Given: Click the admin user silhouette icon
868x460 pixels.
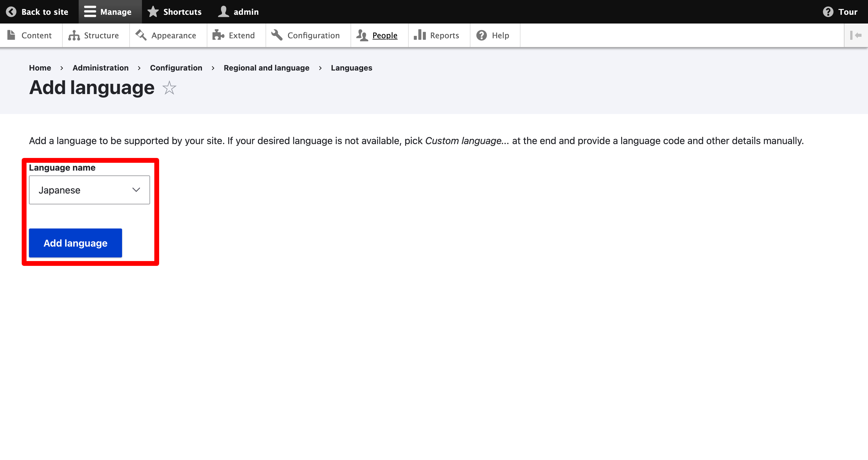Looking at the screenshot, I should pyautogui.click(x=224, y=12).
